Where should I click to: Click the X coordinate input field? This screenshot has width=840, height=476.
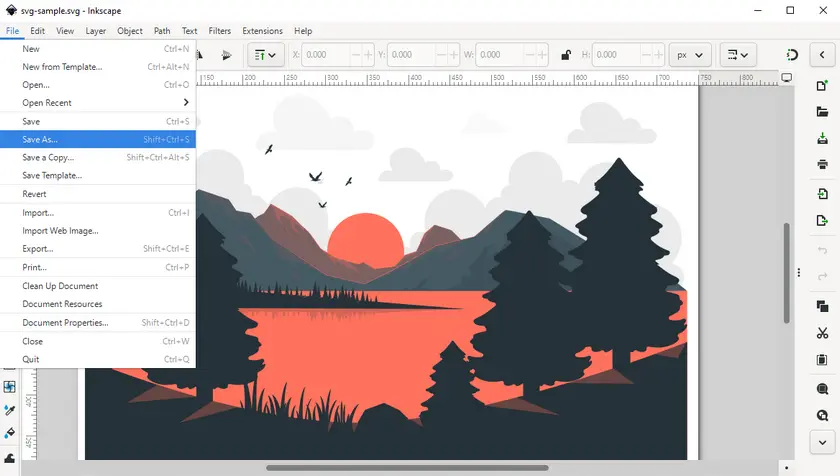click(x=328, y=54)
